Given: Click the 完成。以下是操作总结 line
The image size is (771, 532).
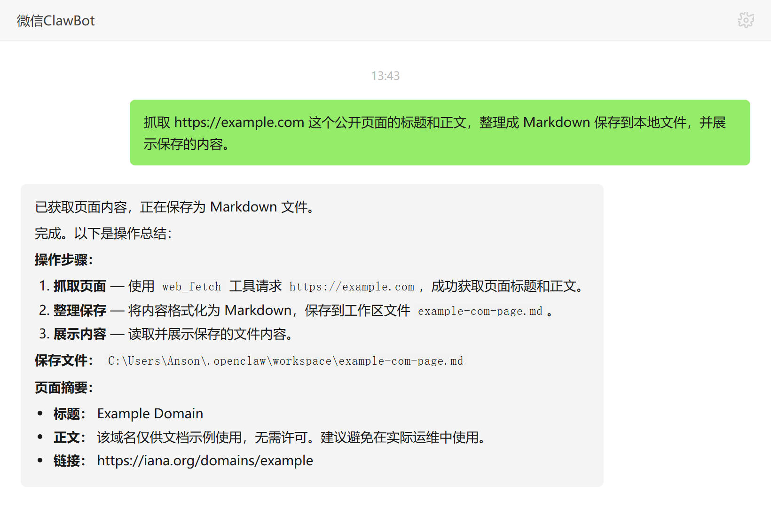Looking at the screenshot, I should pos(103,234).
